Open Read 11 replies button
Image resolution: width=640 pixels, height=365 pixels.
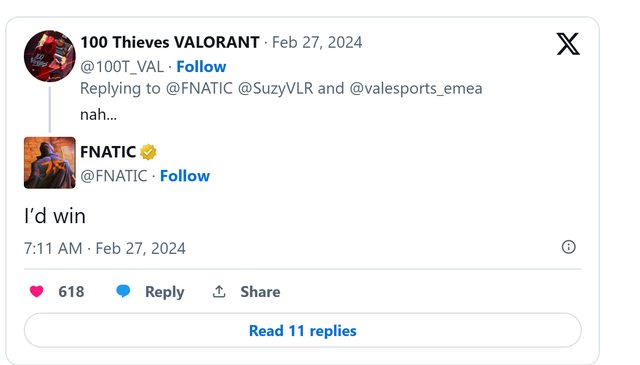[x=302, y=330]
